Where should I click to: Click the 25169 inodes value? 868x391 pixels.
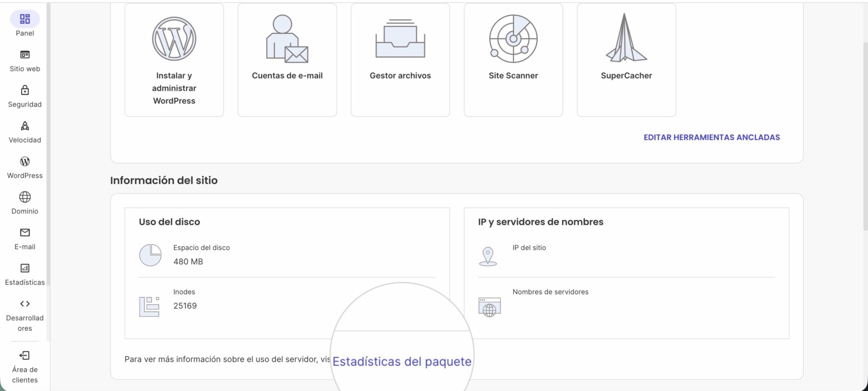(x=185, y=306)
